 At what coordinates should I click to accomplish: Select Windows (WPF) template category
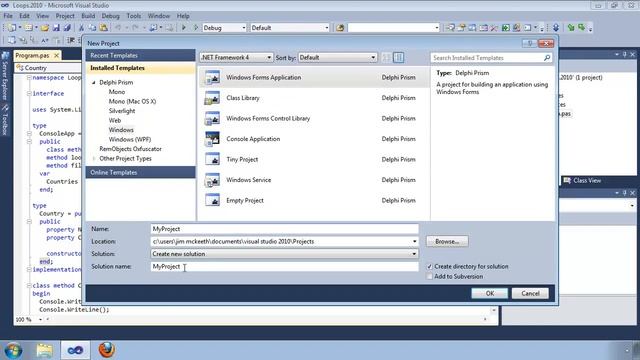(x=130, y=140)
